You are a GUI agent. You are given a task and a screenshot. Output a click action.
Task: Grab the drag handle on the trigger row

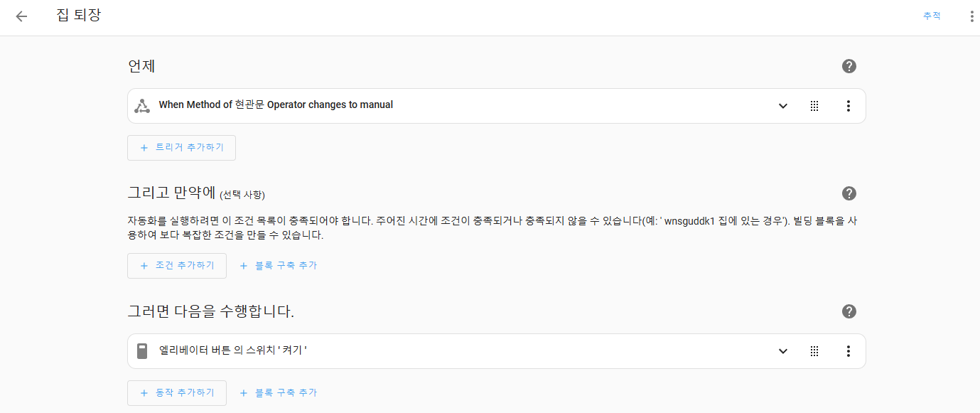(x=814, y=106)
